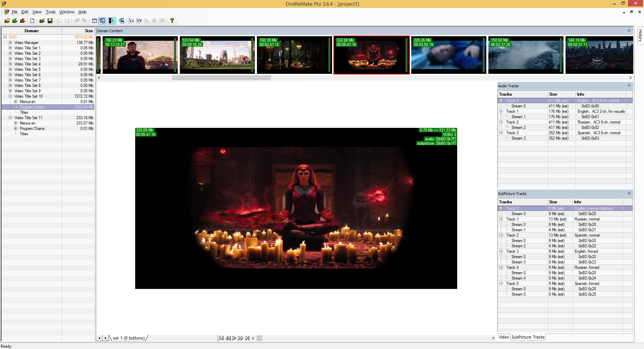Select subpicture Track 4 Russian forced
The height and width of the screenshot is (349, 644).
[x=565, y=267]
